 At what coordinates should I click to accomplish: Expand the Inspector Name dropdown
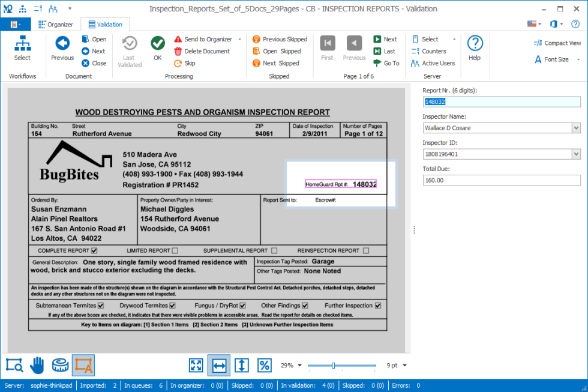point(576,128)
